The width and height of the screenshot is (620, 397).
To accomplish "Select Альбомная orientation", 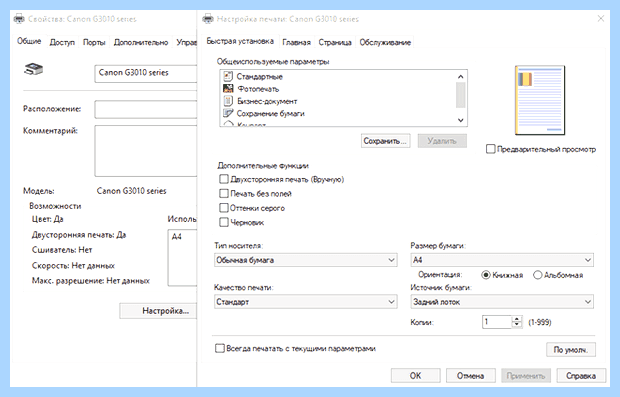I will (x=537, y=275).
